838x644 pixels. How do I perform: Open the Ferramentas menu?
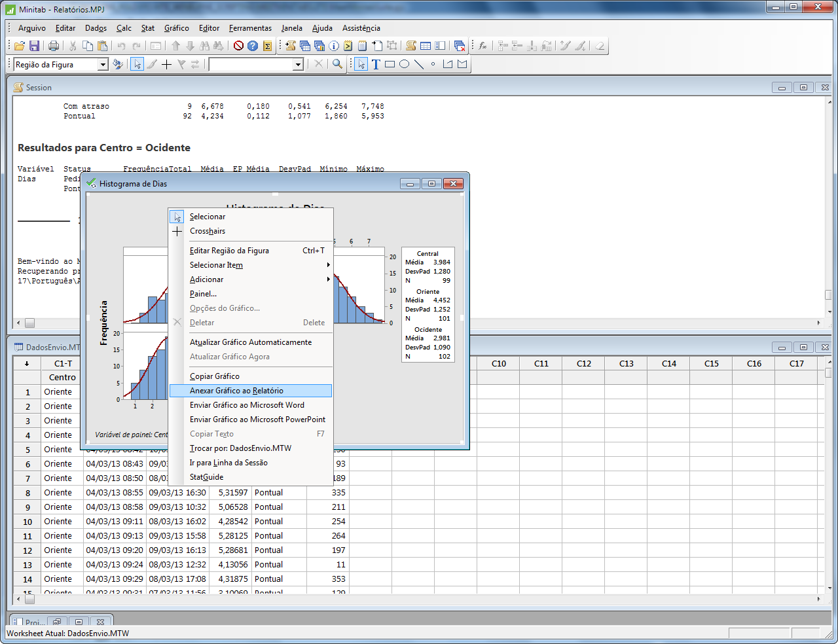[x=250, y=28]
